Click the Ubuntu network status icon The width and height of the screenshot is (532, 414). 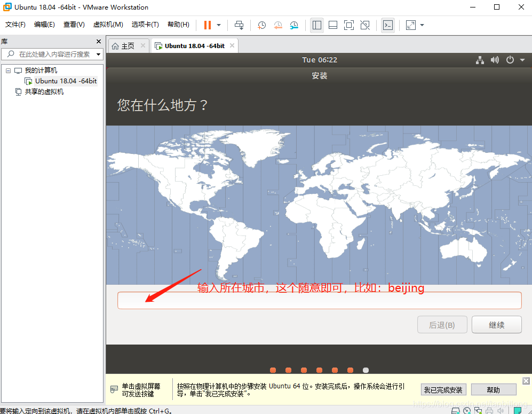tap(479, 60)
